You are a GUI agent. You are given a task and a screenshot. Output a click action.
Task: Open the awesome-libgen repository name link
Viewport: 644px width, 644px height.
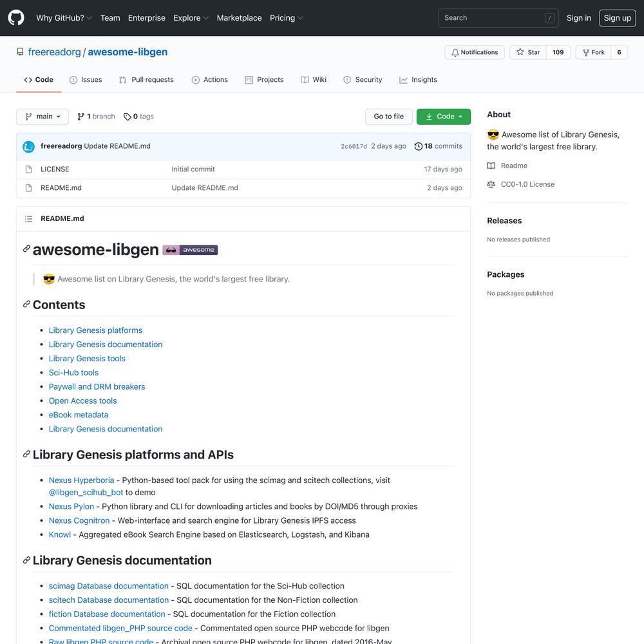[128, 52]
